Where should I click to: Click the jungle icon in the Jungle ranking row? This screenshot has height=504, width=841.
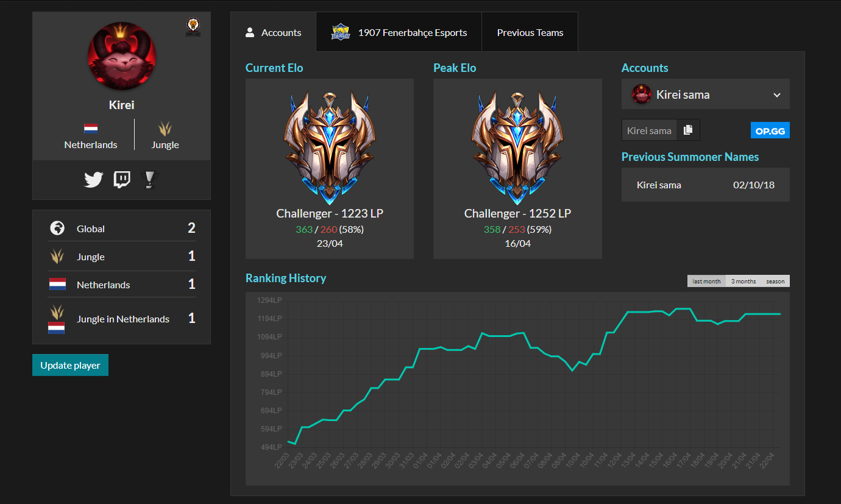[57, 257]
